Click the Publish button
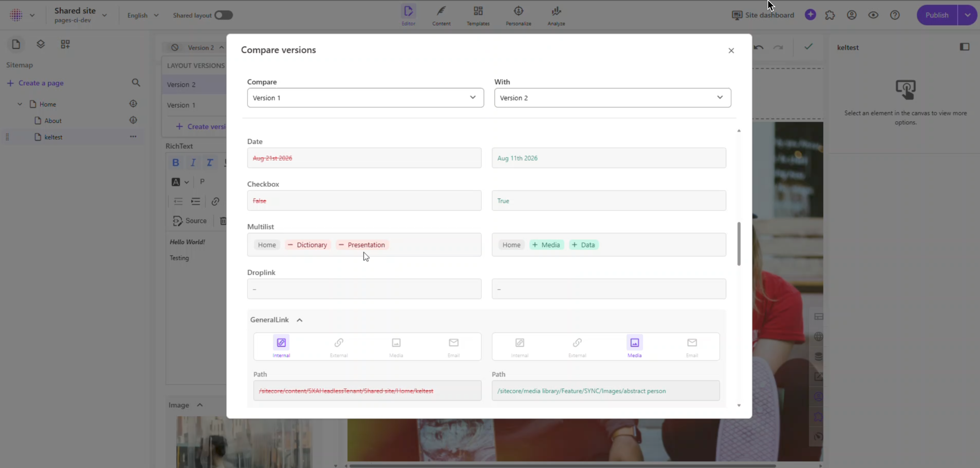Screen dimensions: 980x468 (937, 15)
